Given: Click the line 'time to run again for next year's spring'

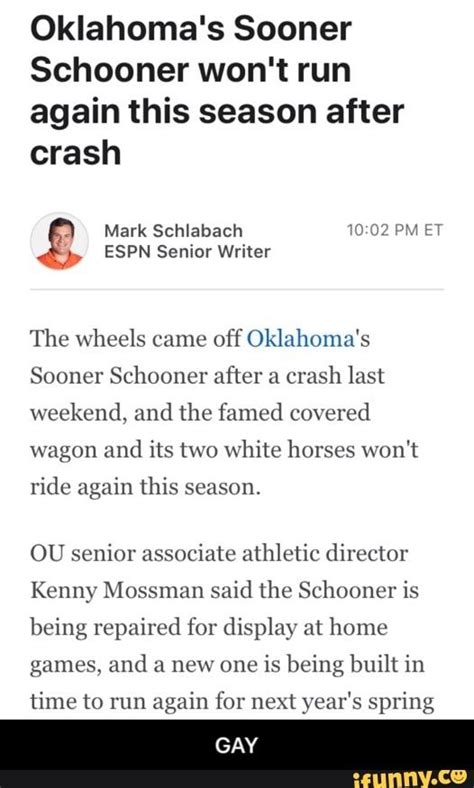Looking at the screenshot, I should click(232, 702).
